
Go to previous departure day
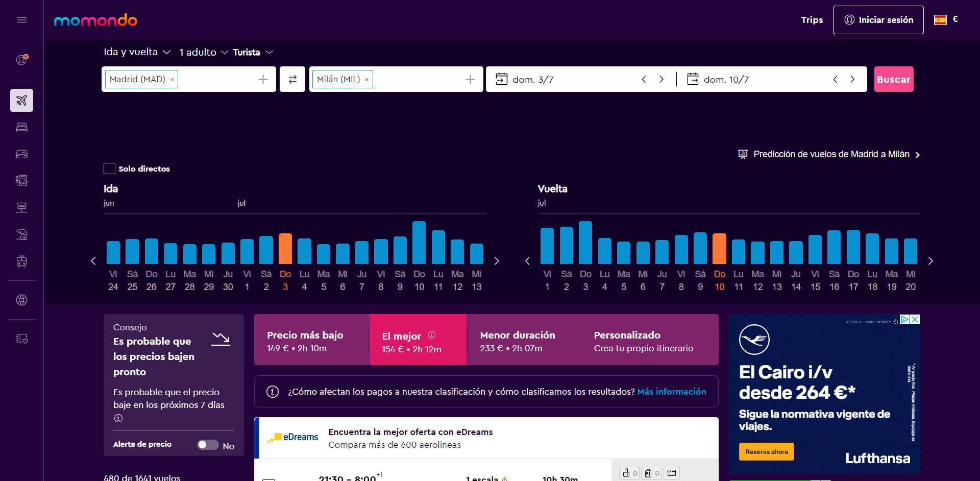(x=644, y=79)
